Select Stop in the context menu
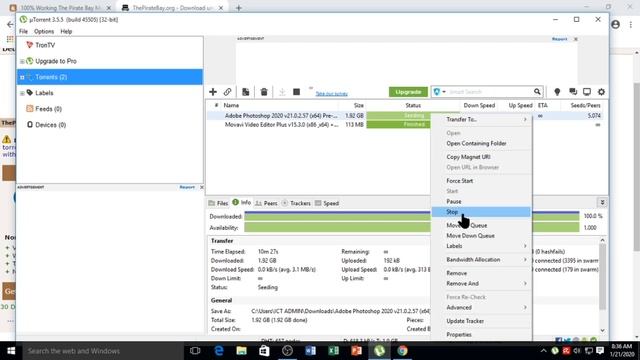The height and width of the screenshot is (360, 640). 482,212
